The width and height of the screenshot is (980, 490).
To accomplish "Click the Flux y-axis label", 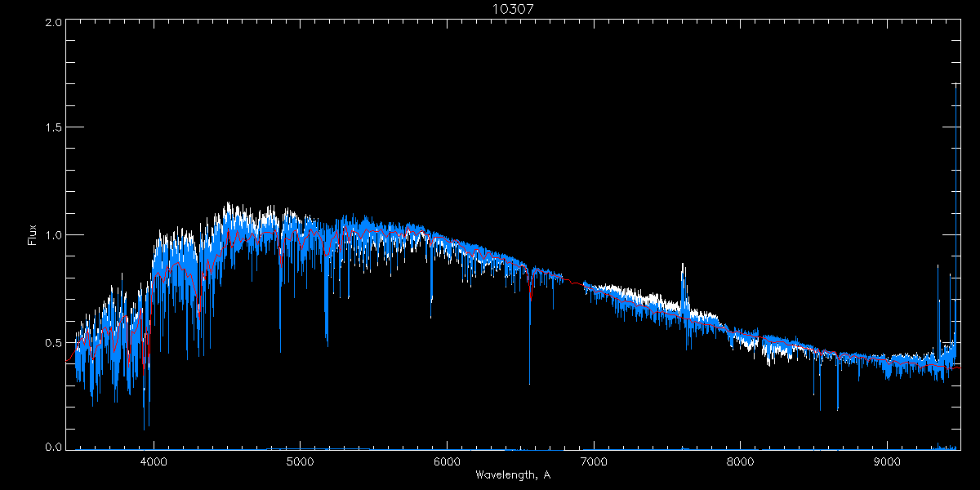I will coord(33,234).
